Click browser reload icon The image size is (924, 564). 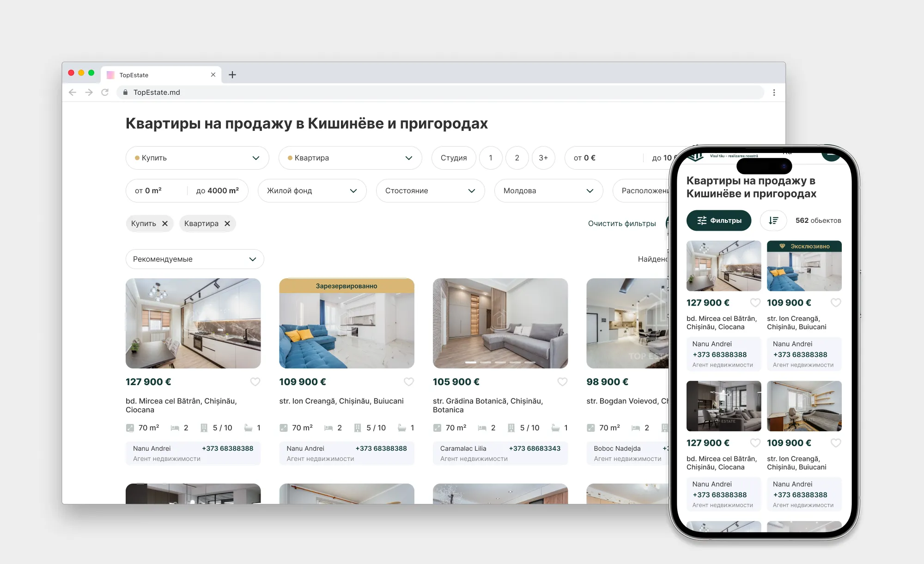[x=105, y=92]
